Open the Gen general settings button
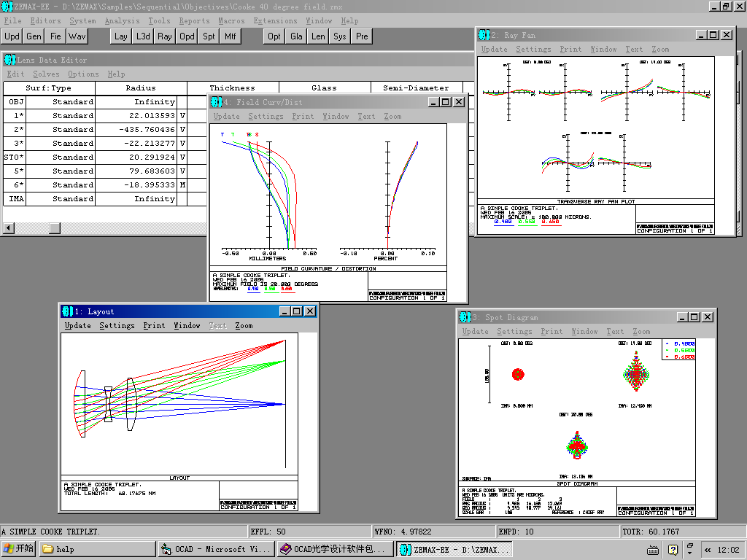The width and height of the screenshot is (747, 560). pyautogui.click(x=34, y=36)
